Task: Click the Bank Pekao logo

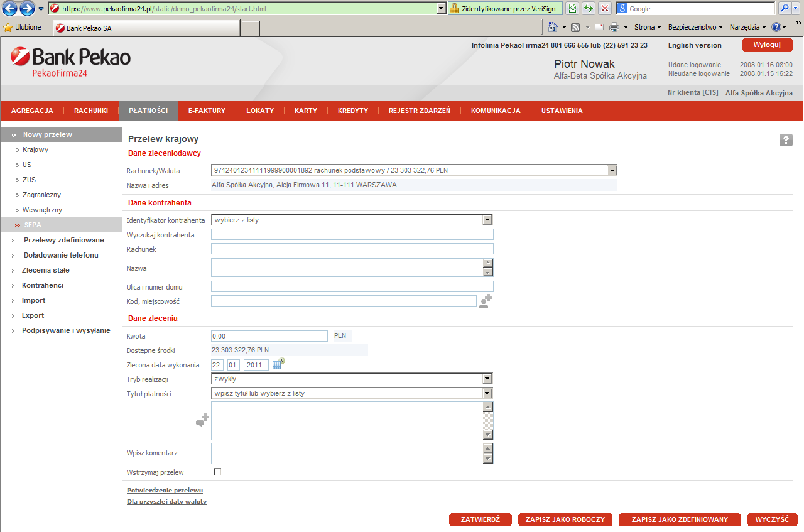Action: 70,63
